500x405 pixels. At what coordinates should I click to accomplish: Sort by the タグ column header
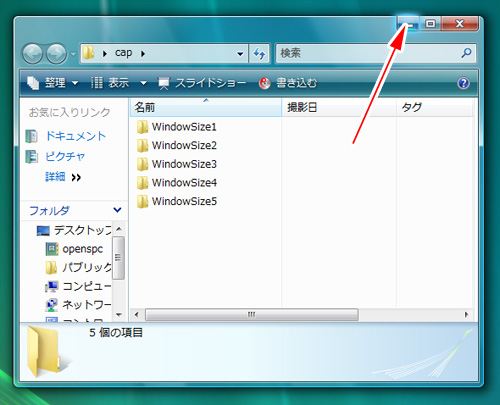(435, 107)
